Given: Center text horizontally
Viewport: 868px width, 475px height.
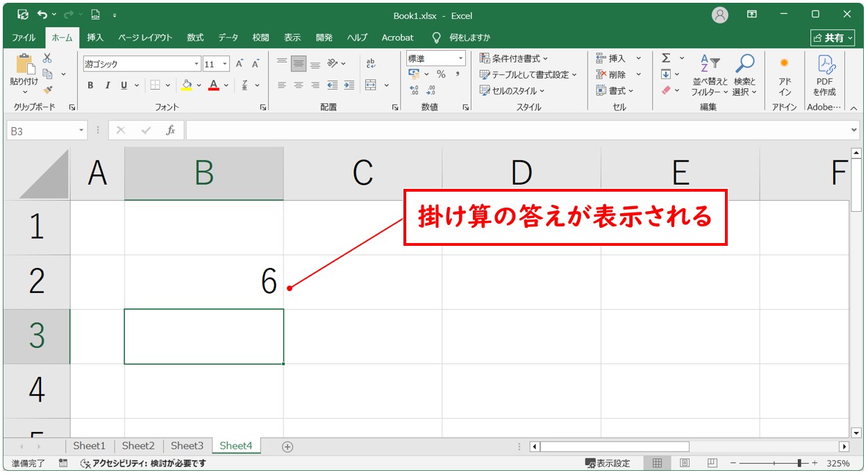Looking at the screenshot, I should point(299,85).
